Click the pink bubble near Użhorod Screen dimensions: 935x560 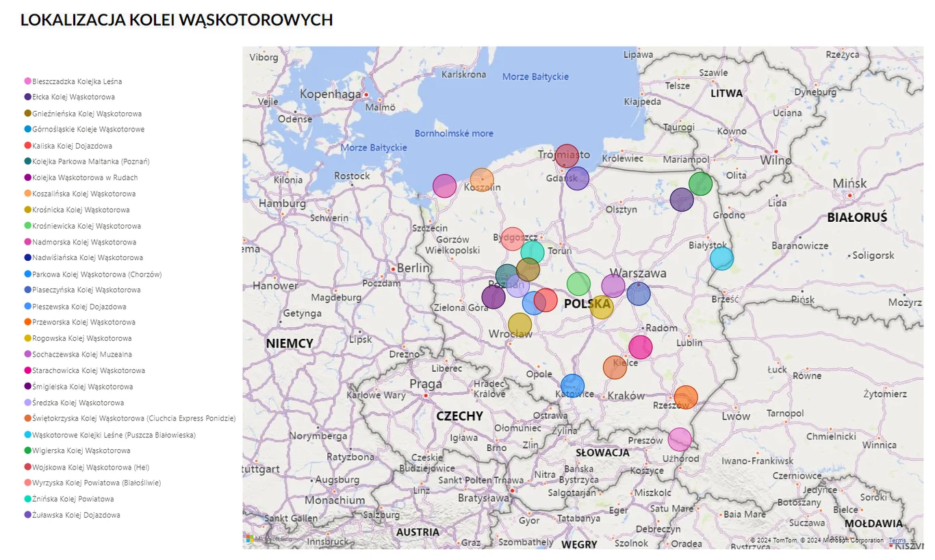680,440
